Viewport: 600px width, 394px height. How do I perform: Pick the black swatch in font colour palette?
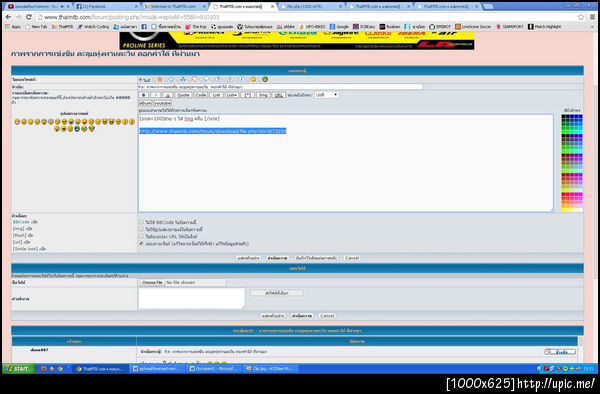(563, 116)
